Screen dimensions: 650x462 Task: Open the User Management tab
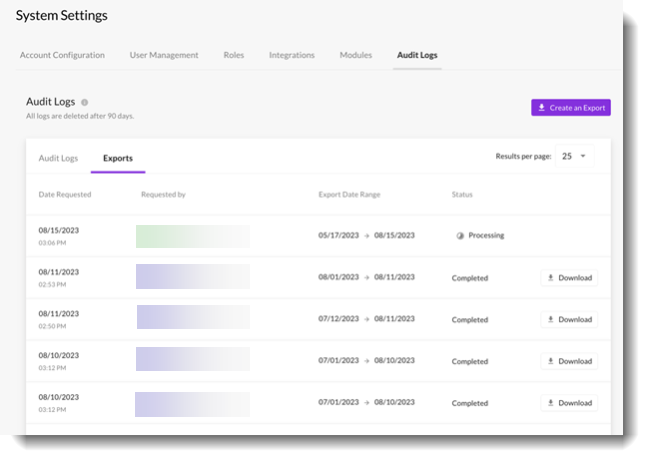click(164, 55)
